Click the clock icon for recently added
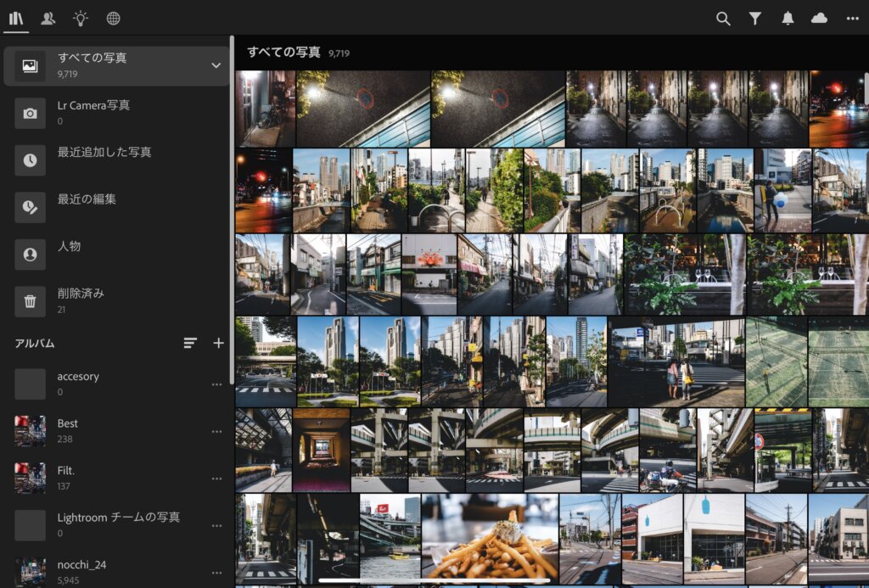 [30, 160]
